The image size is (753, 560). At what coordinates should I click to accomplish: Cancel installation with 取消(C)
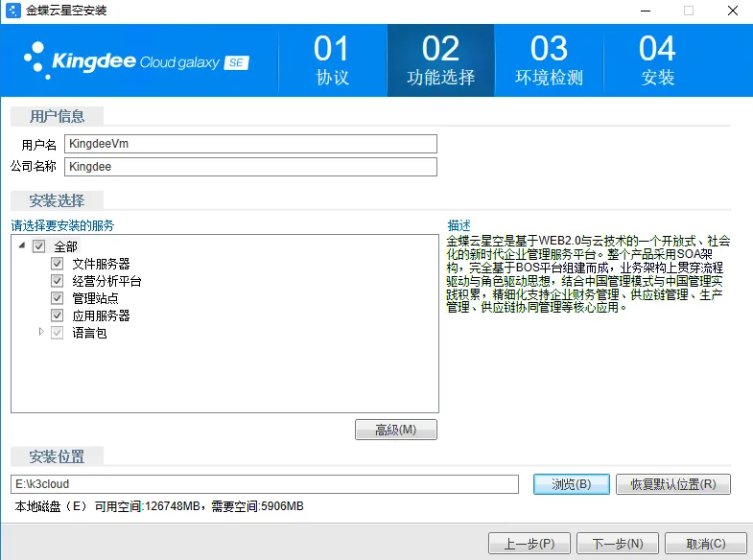[x=706, y=544]
